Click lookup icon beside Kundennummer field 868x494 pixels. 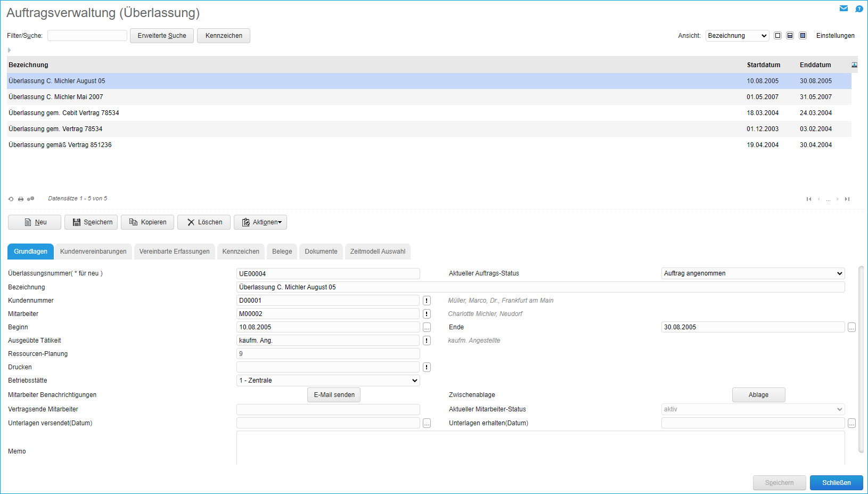pyautogui.click(x=427, y=301)
